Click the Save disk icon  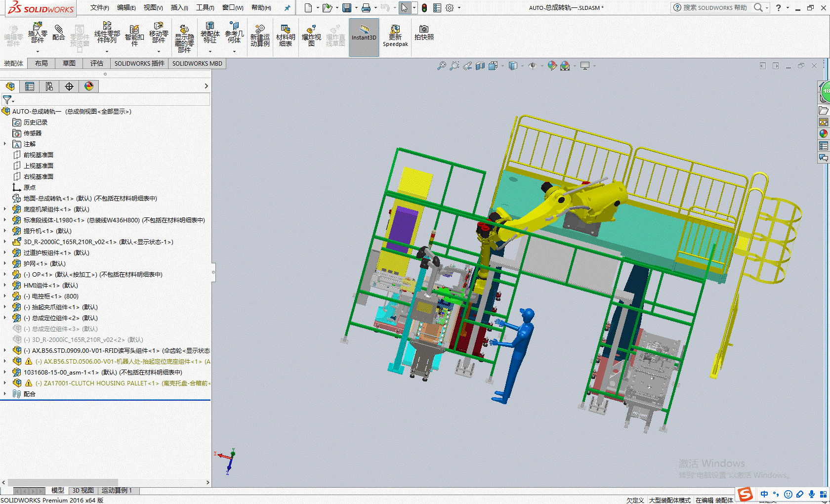[x=347, y=7]
